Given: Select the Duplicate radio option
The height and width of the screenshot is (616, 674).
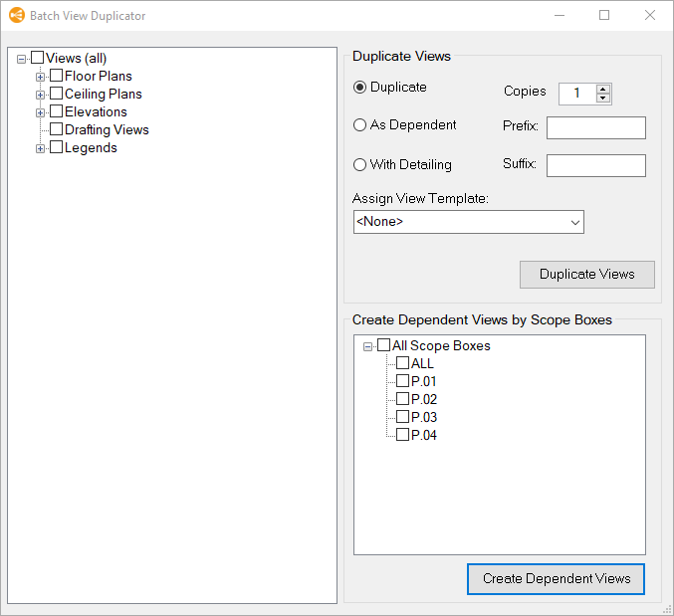Looking at the screenshot, I should click(x=359, y=88).
